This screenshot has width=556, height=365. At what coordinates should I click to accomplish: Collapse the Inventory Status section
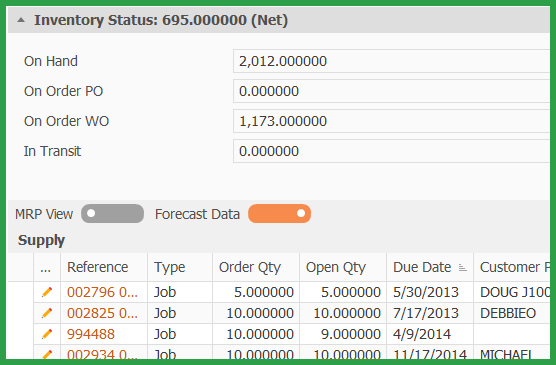pyautogui.click(x=21, y=20)
